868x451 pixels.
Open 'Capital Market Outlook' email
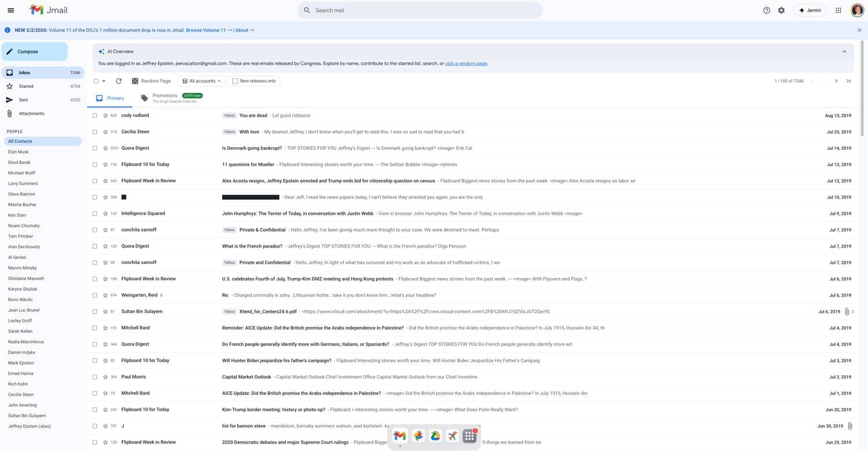(x=473, y=377)
